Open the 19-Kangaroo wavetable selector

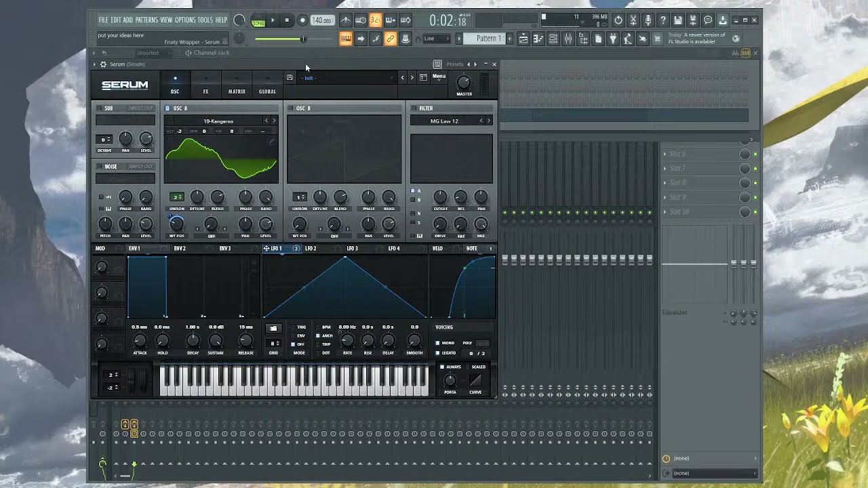218,121
